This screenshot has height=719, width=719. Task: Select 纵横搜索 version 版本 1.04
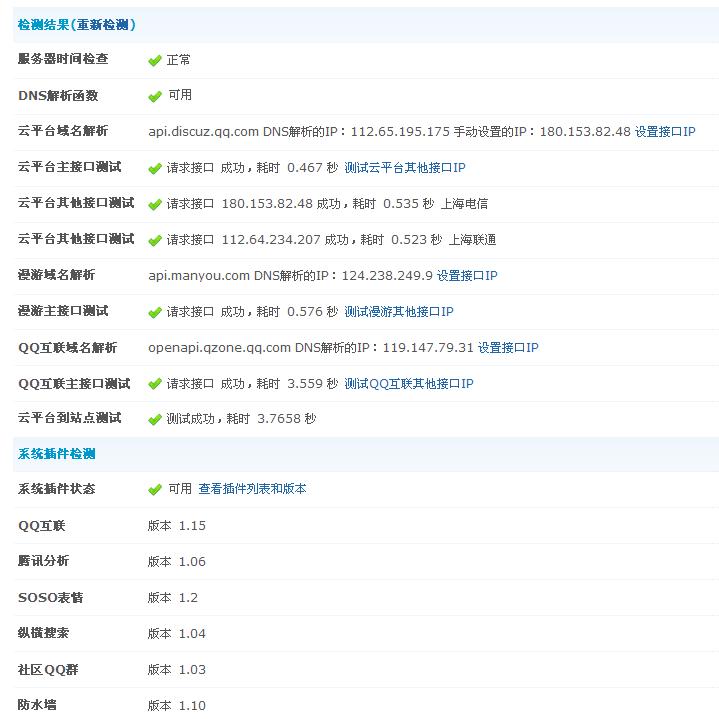[177, 634]
